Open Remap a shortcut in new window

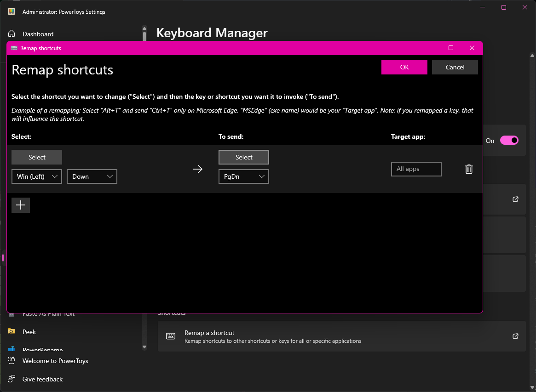[515, 336]
